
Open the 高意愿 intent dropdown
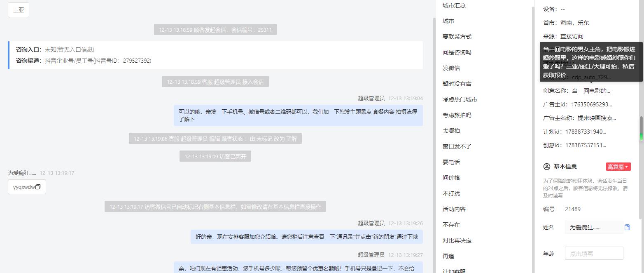pyautogui.click(x=618, y=167)
